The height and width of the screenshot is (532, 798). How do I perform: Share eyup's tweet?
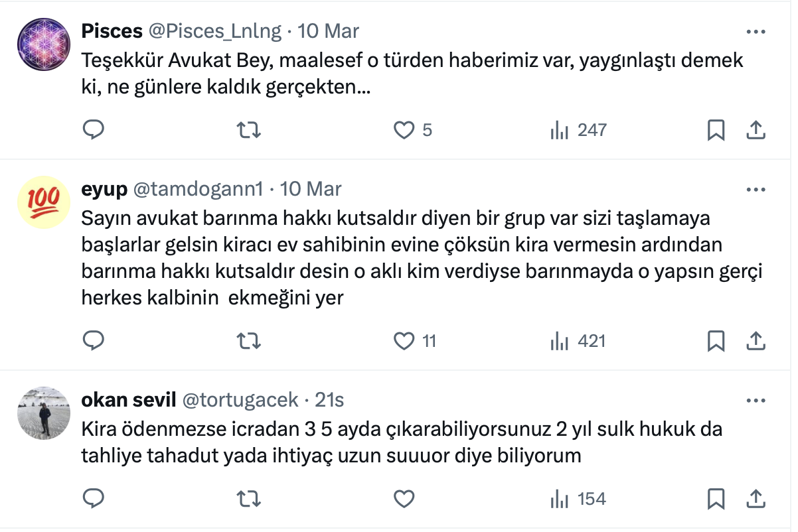tap(756, 341)
